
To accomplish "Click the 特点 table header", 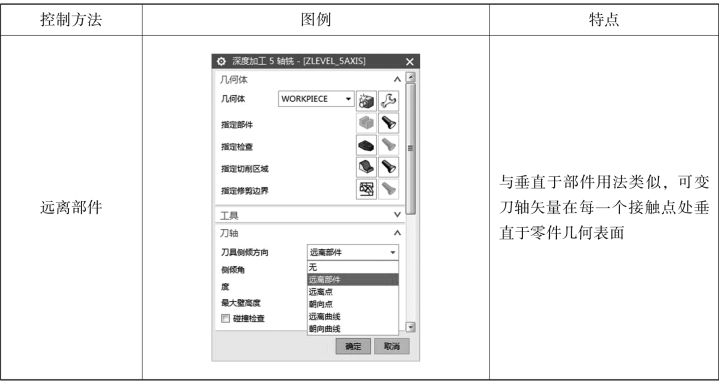I will click(603, 20).
